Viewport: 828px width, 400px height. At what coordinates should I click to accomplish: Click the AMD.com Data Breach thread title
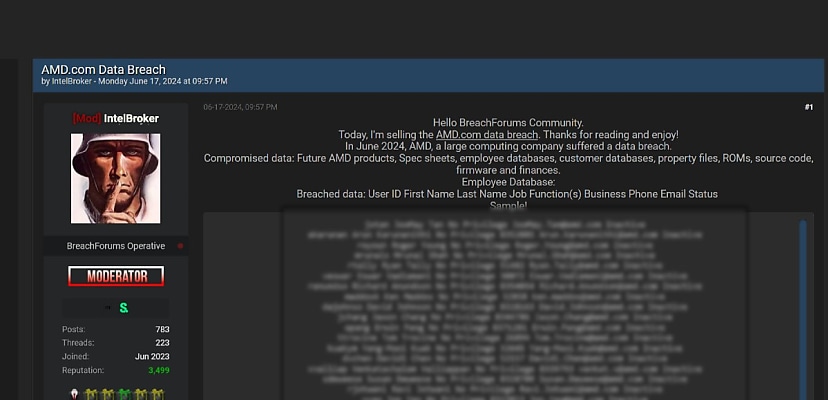coord(104,69)
